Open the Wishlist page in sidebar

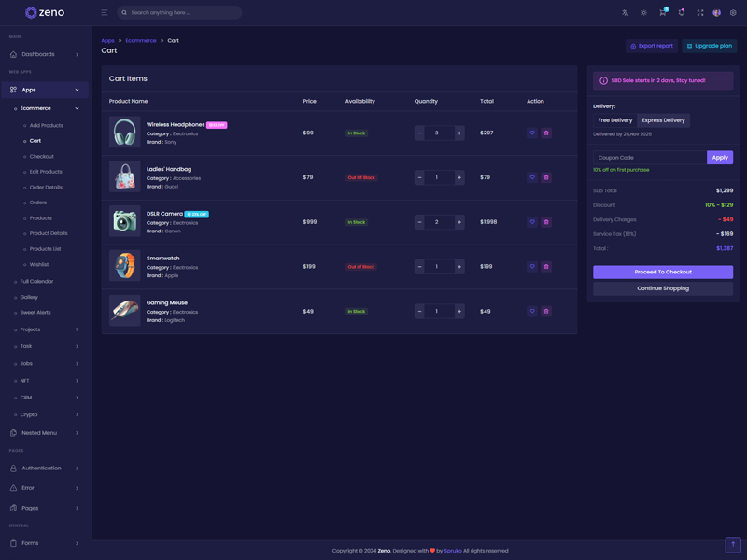coord(39,264)
